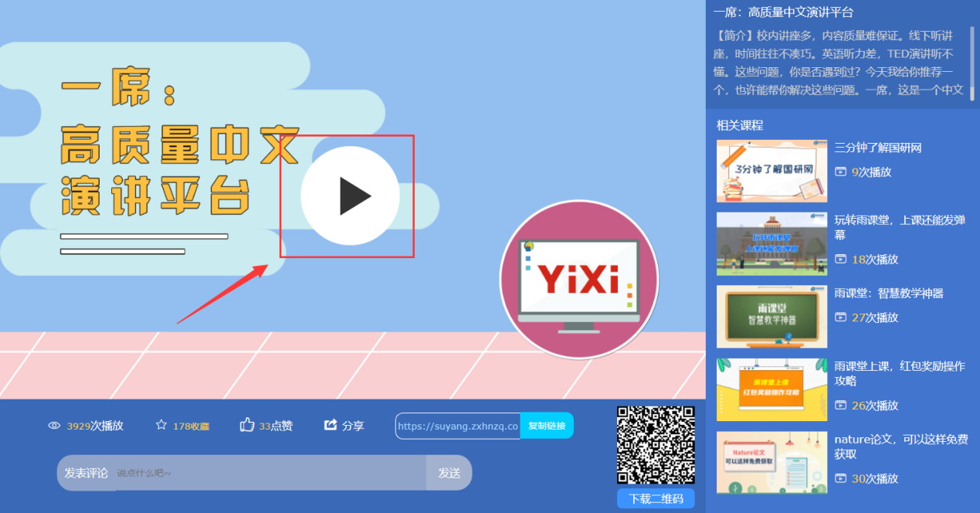Open the 雨课堂：智慧教学神器 course link
Screen dimensions: 980x513
[x=889, y=294]
